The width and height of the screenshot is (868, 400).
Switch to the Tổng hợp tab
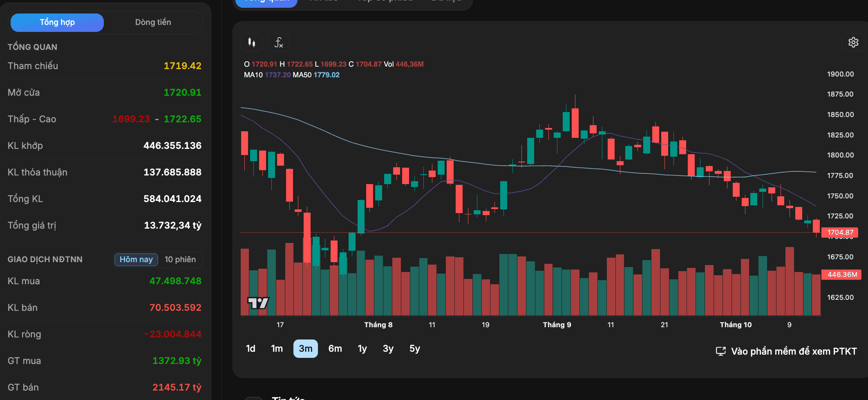click(57, 22)
